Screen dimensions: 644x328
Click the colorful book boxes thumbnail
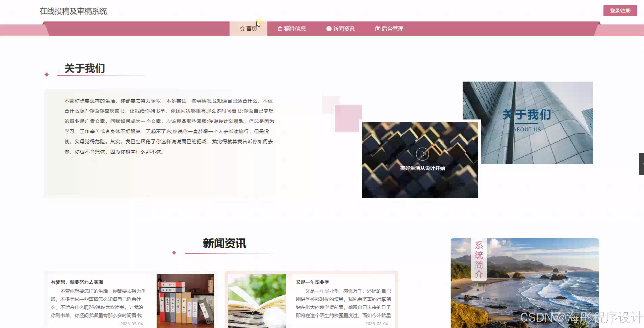[x=185, y=301]
